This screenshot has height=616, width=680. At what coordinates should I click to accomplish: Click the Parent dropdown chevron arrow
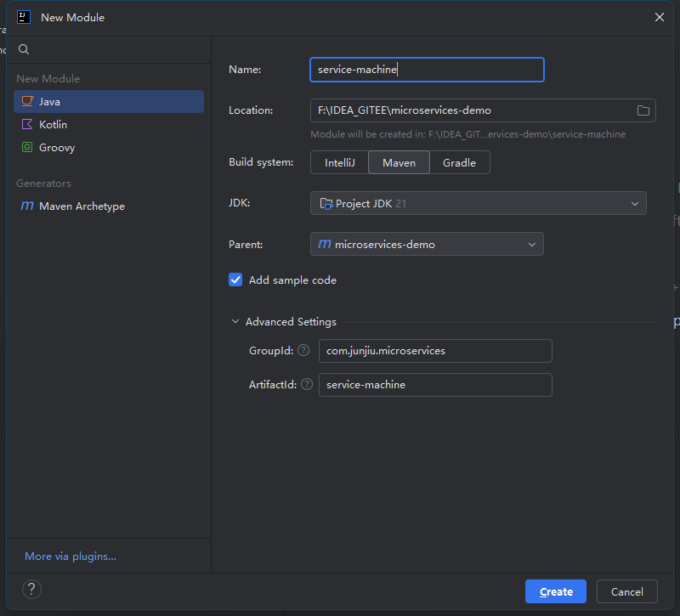pos(532,245)
